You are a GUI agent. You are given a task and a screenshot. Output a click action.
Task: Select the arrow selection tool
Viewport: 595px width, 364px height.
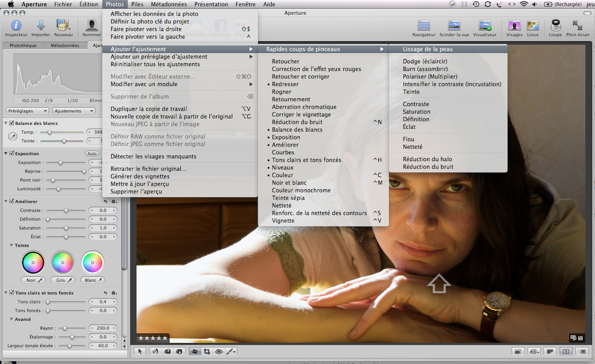point(141,351)
